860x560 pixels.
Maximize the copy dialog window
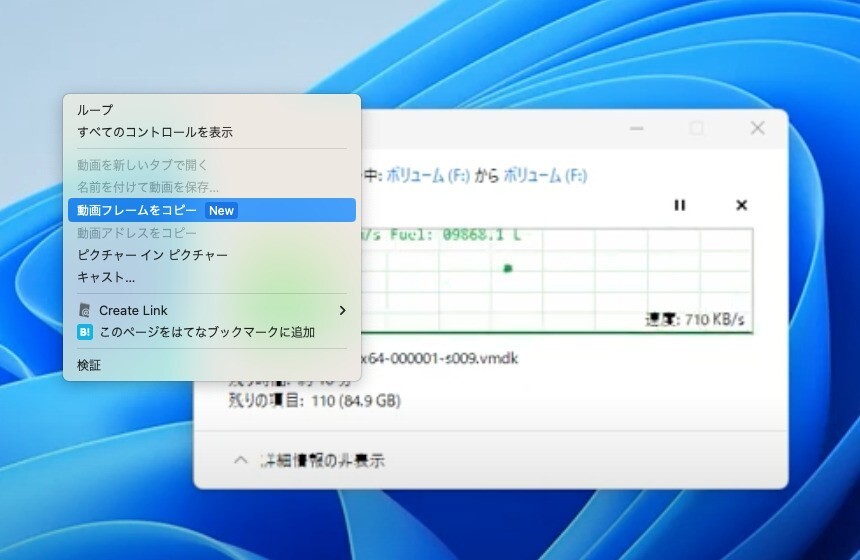(697, 128)
